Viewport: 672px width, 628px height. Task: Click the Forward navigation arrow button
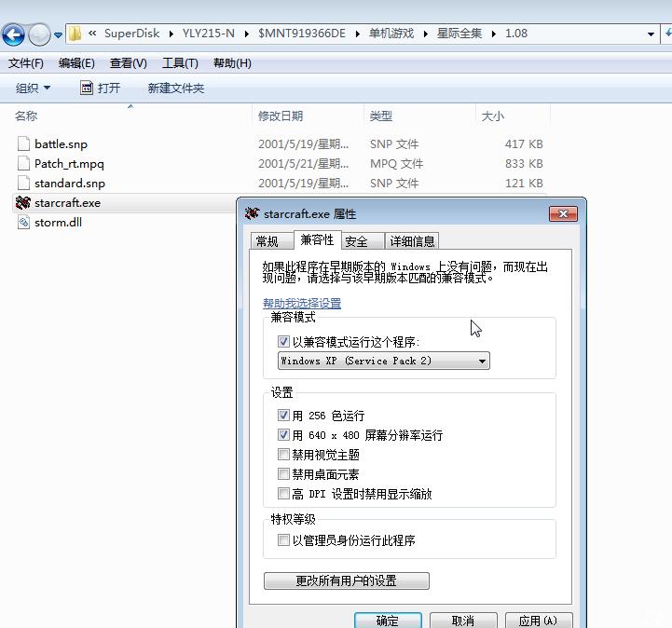click(39, 34)
